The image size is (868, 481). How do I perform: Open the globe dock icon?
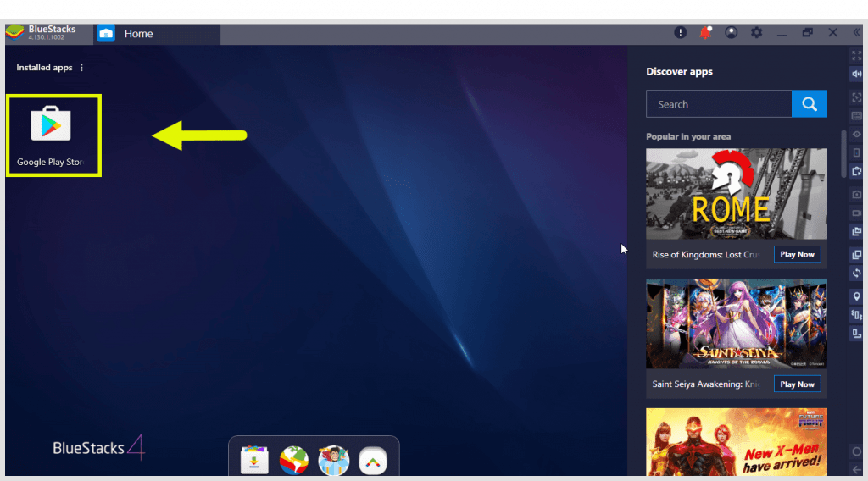tap(294, 460)
